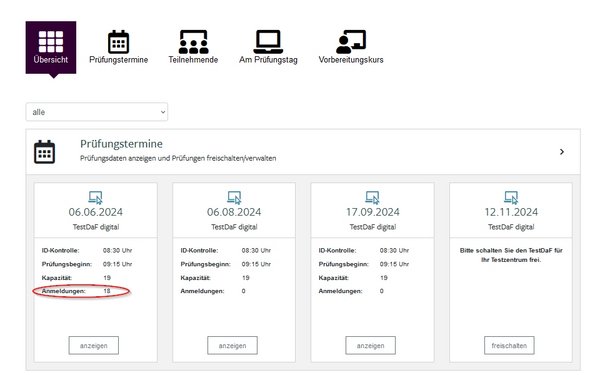This screenshot has height=375, width=600.
Task: Click 'anzeigen' for the 06.06.2024 exam
Action: [94, 346]
